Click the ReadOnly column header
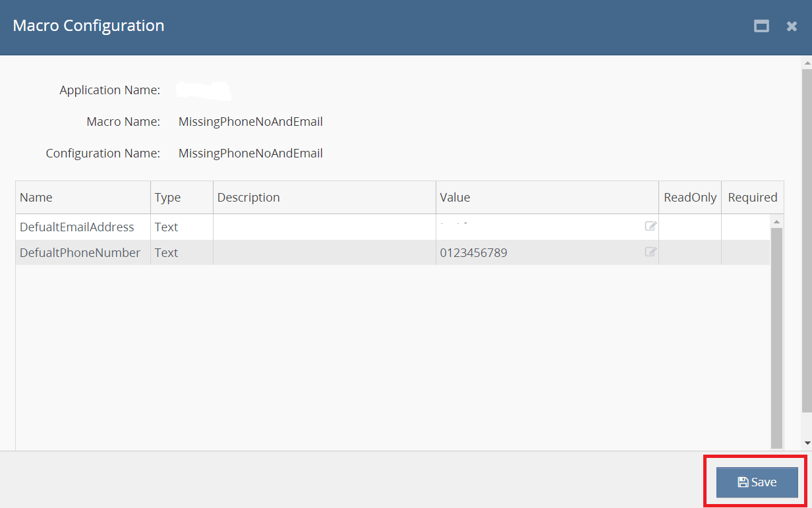Viewport: 812px width, 508px height. point(690,198)
